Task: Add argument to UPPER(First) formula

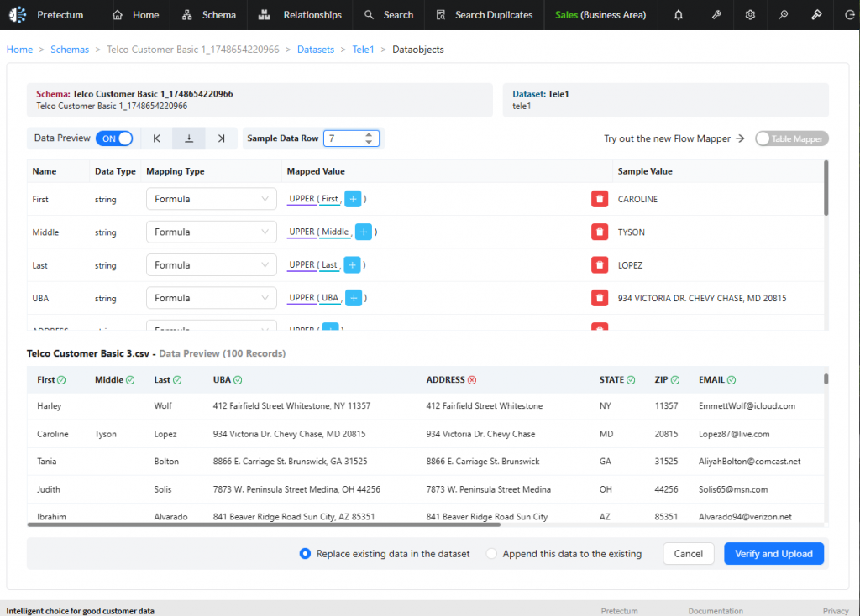Action: click(354, 199)
